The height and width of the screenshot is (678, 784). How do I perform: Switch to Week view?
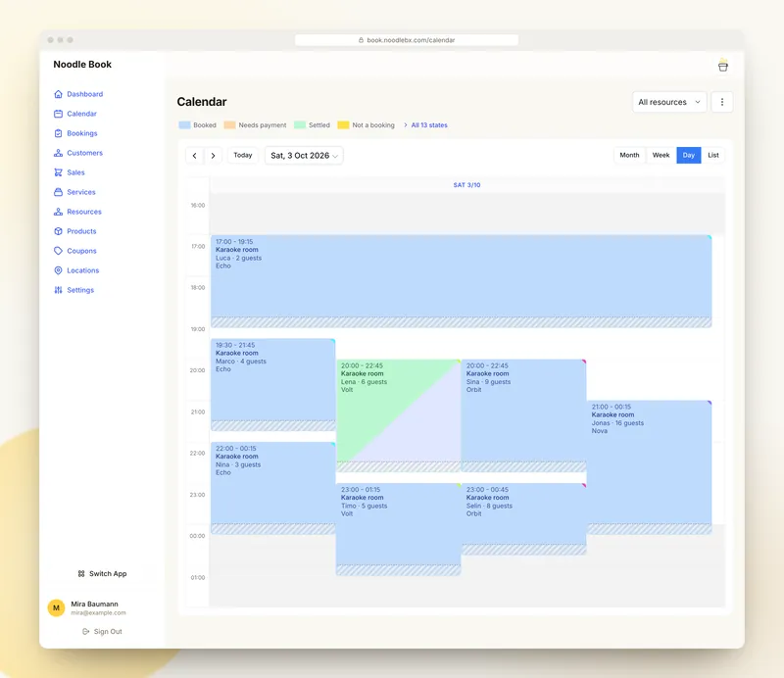coord(661,155)
